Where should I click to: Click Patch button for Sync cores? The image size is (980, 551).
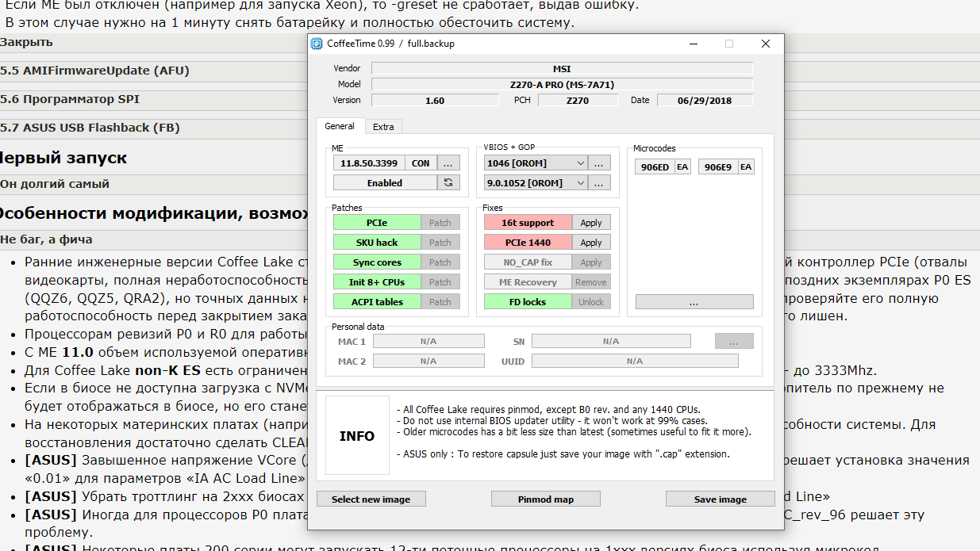point(440,262)
